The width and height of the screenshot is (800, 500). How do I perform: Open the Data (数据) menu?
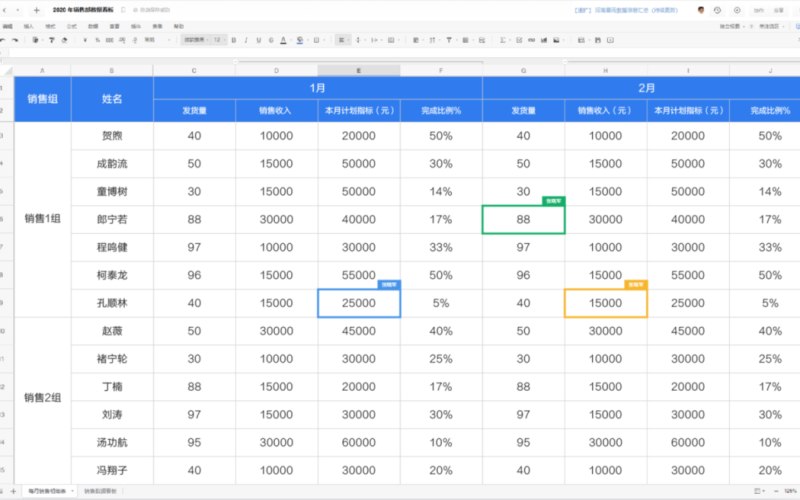tap(93, 26)
